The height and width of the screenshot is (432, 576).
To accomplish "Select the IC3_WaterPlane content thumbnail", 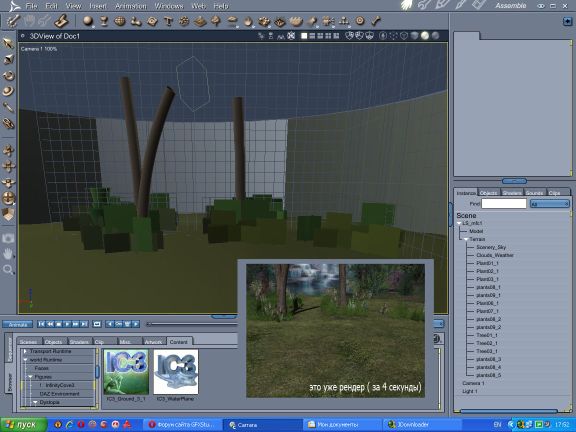I will [x=176, y=372].
